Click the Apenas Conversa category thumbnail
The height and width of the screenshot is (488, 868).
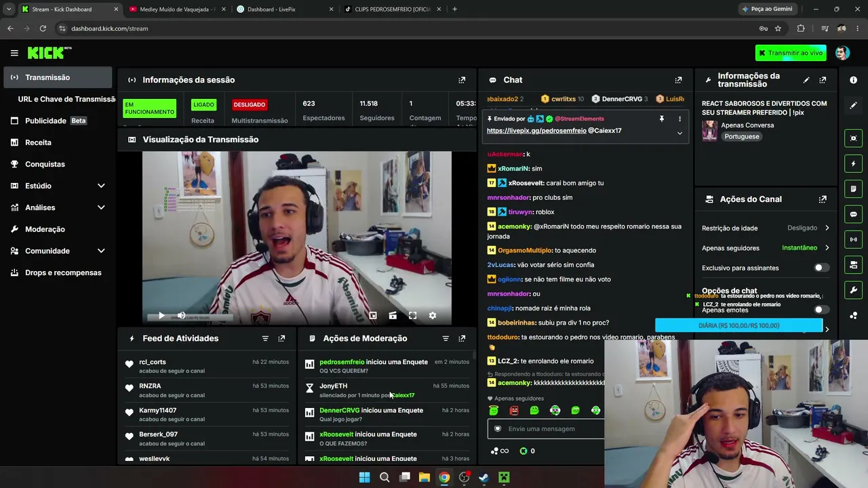pyautogui.click(x=709, y=131)
